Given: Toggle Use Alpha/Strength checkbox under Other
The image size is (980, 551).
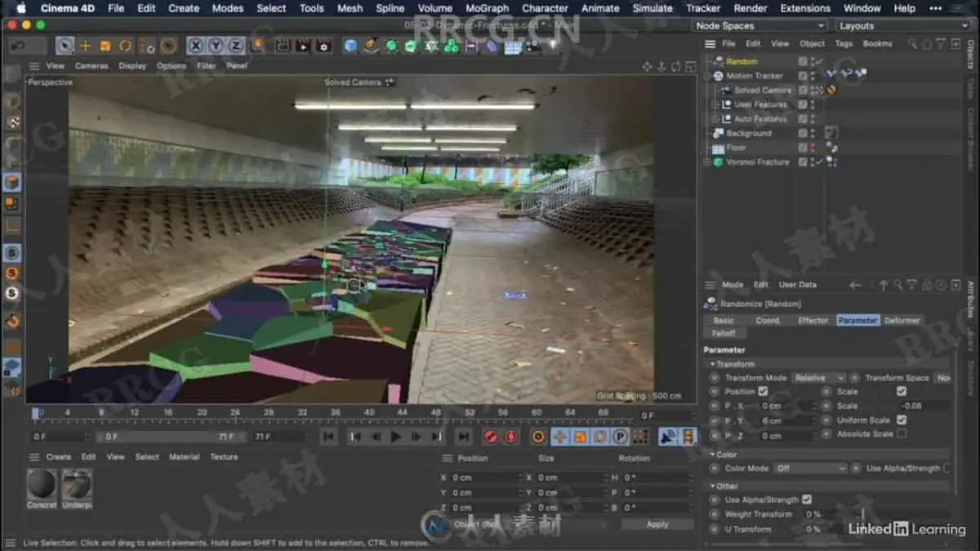Looking at the screenshot, I should [x=806, y=500].
